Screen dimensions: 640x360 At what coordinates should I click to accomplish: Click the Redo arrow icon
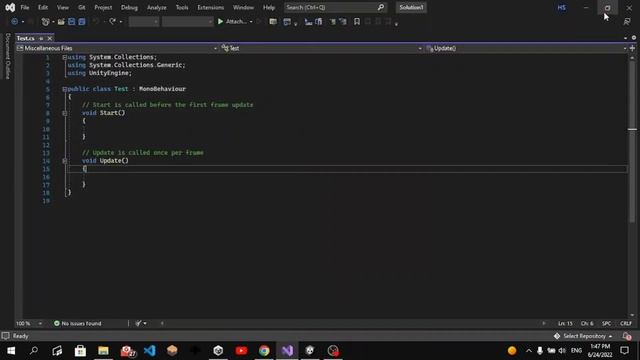[x=112, y=22]
